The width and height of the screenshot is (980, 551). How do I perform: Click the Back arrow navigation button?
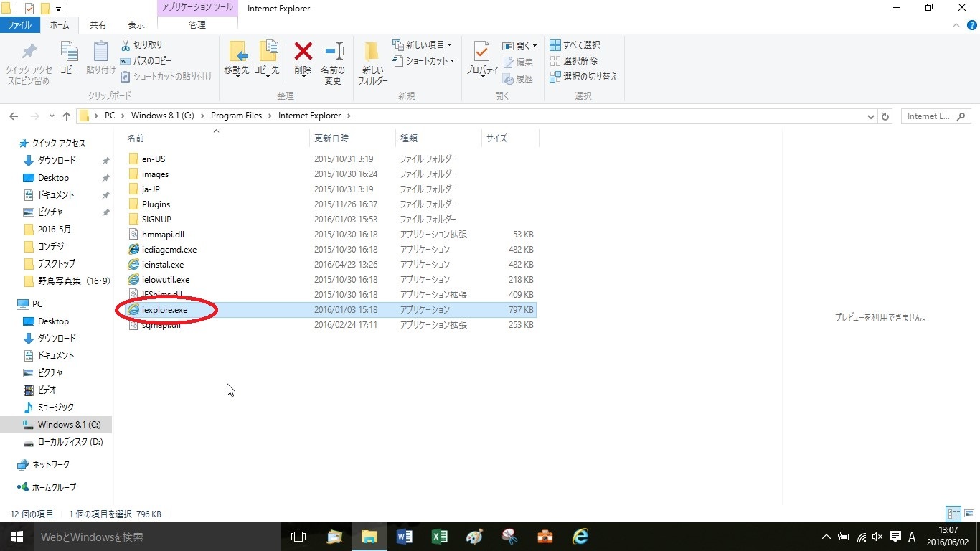pyautogui.click(x=14, y=116)
